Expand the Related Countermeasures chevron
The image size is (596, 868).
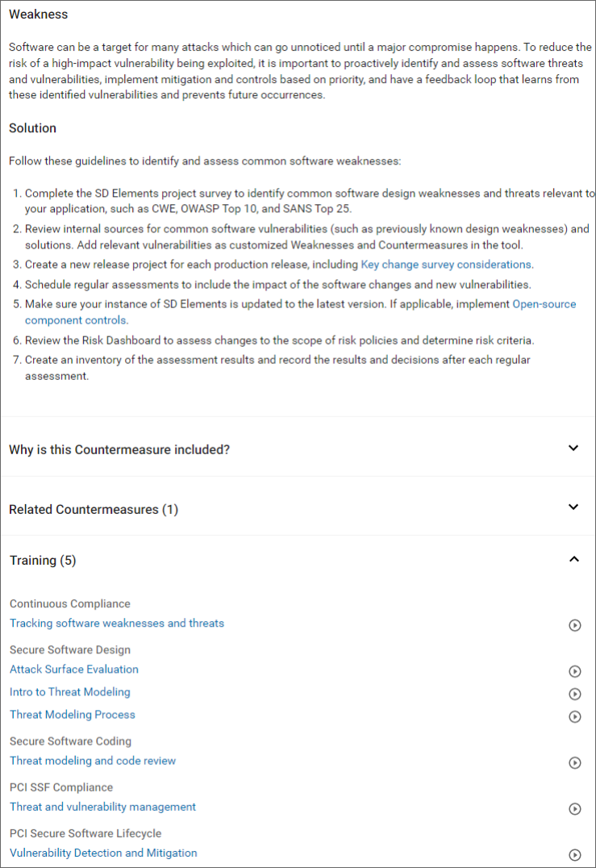click(x=573, y=507)
